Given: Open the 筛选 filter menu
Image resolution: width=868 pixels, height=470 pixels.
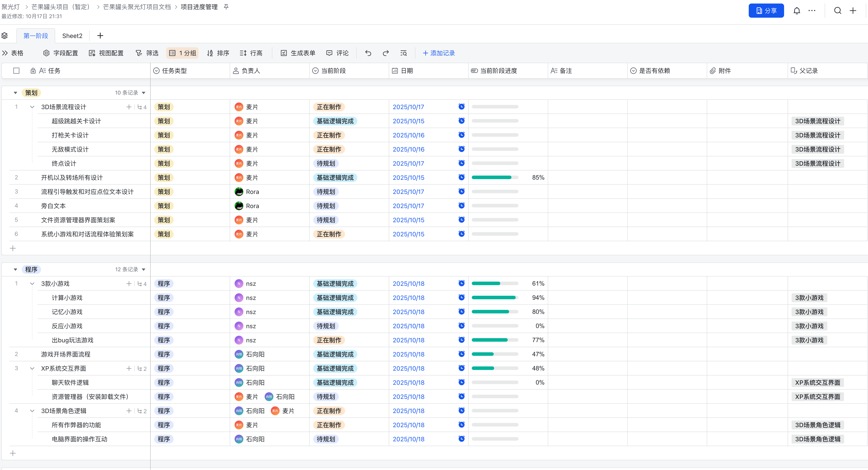Looking at the screenshot, I should pos(147,53).
